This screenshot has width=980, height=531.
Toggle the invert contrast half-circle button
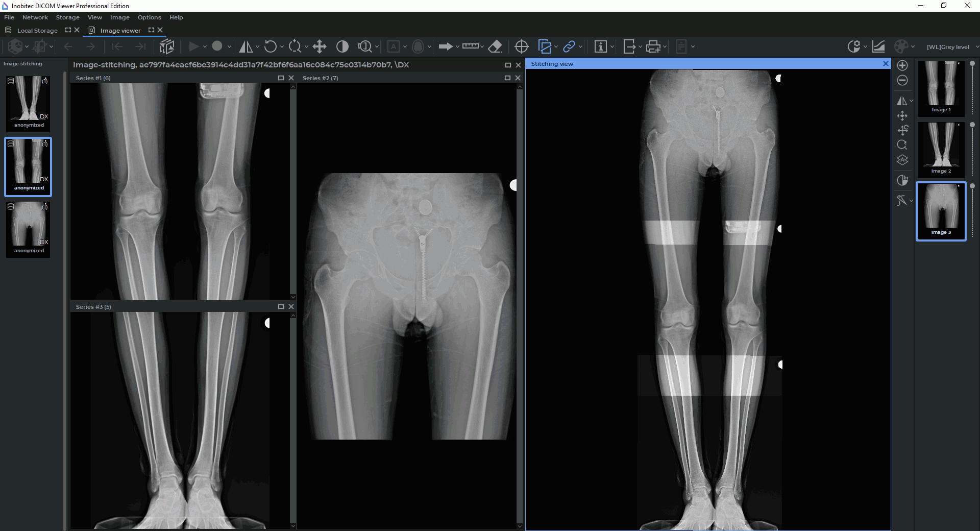click(342, 47)
